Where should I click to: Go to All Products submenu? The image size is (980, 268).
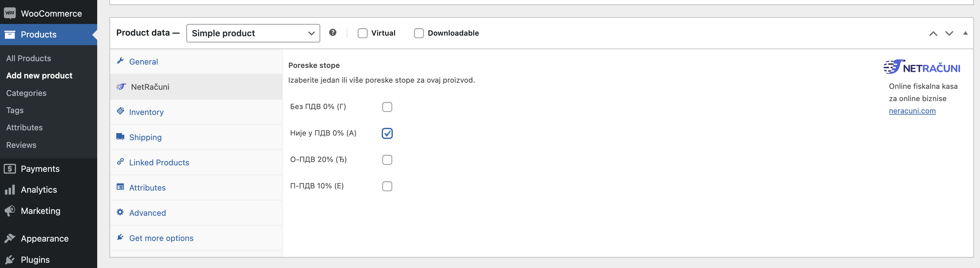29,58
